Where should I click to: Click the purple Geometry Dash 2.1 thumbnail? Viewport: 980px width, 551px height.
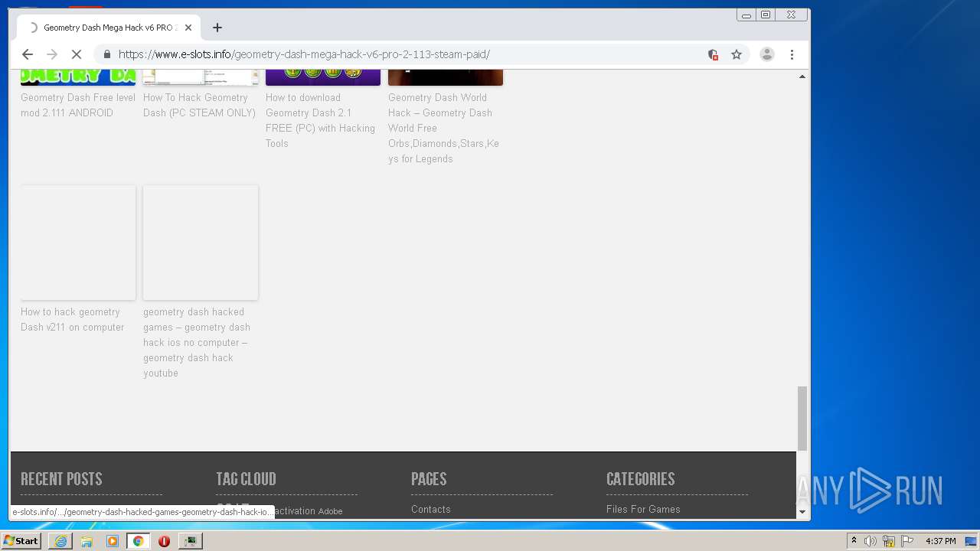tap(323, 77)
